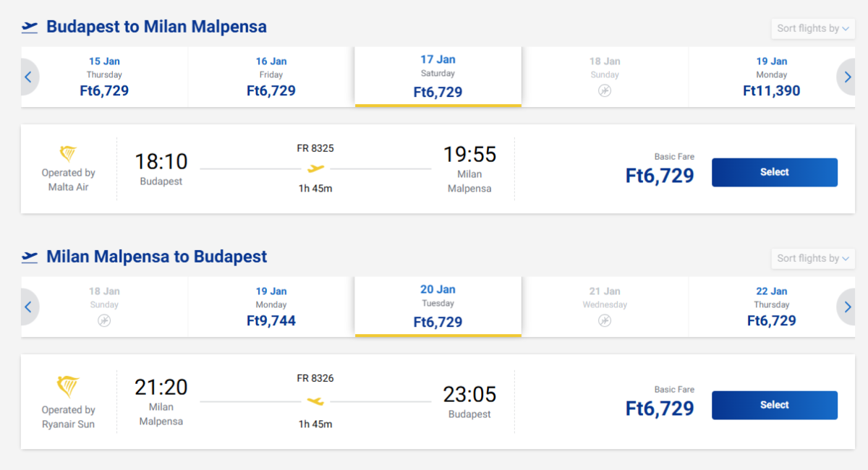Show earlier outbound dates with left arrow
This screenshot has height=470, width=868.
[28, 77]
